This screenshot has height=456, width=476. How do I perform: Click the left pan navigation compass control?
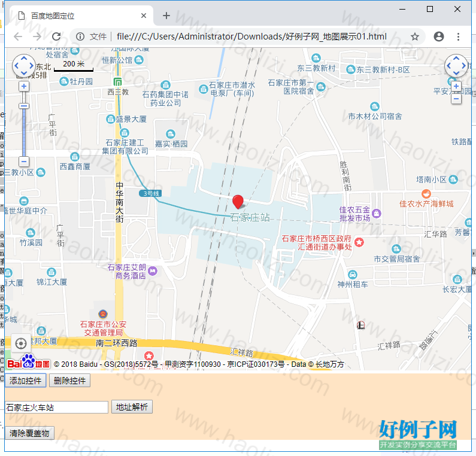point(24,65)
